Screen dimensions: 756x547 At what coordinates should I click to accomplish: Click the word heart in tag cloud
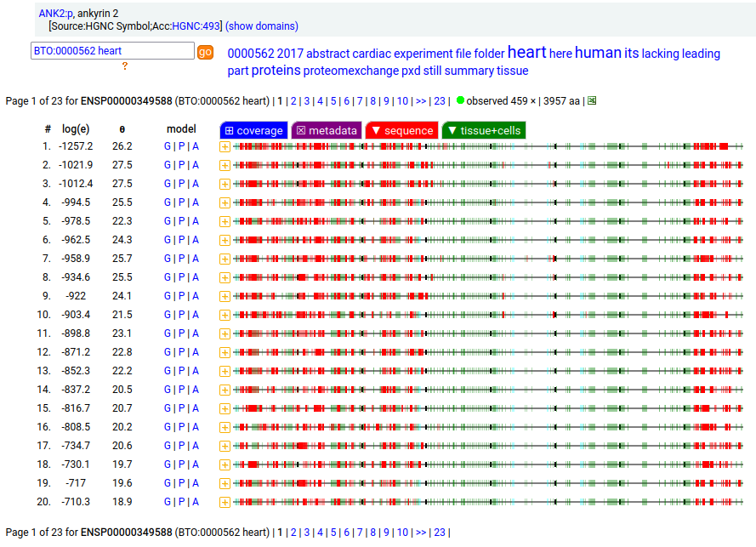coord(526,52)
